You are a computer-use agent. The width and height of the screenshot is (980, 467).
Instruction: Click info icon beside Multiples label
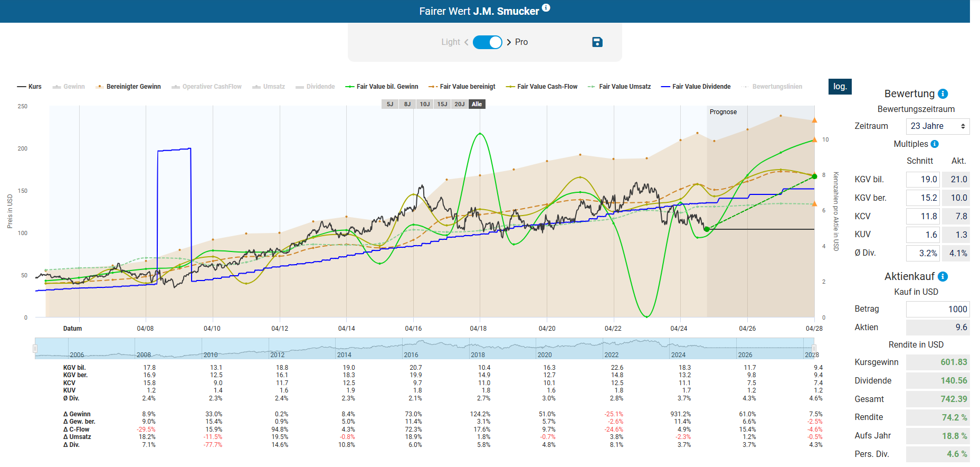click(x=935, y=144)
